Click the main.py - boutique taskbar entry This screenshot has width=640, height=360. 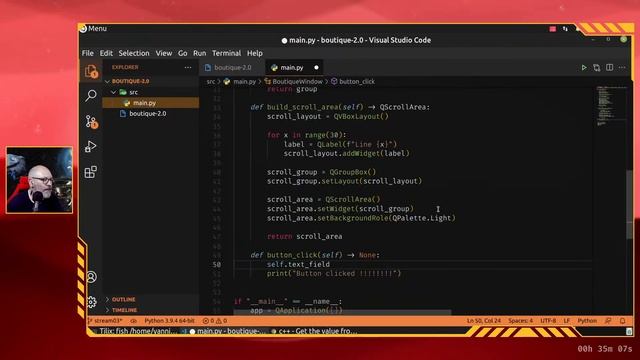[x=228, y=331]
